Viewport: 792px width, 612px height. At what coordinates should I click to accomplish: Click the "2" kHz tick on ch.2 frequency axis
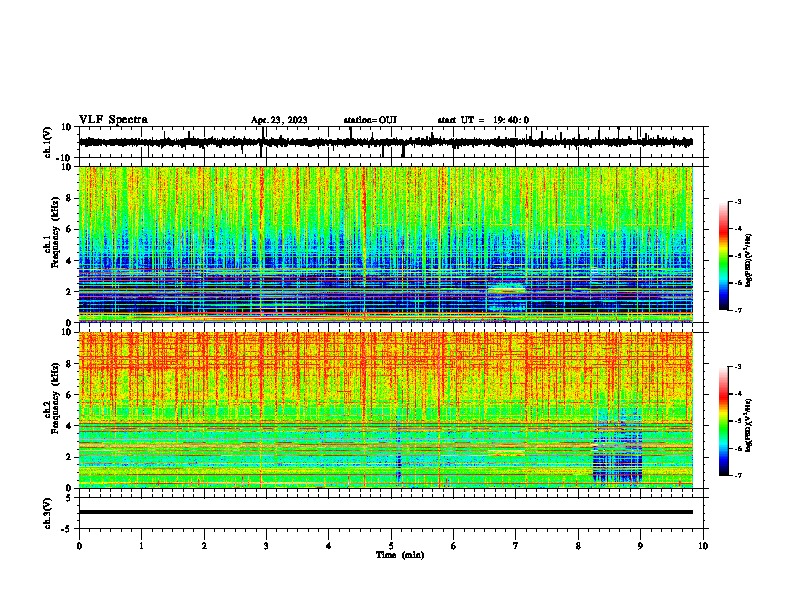coord(69,457)
